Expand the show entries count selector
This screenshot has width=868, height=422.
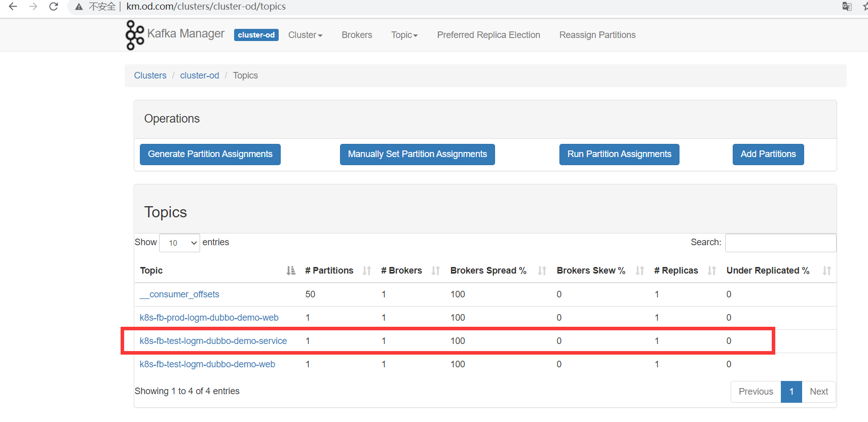180,243
